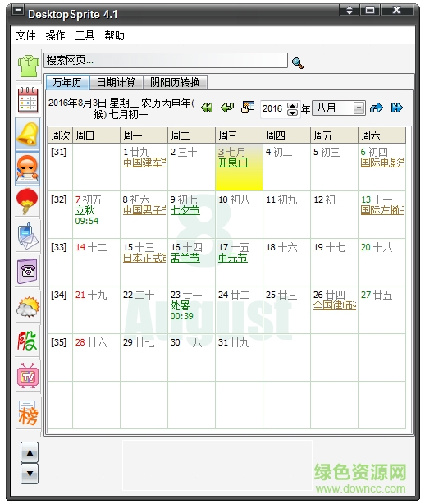The width and height of the screenshot is (425, 504).
Task: Click the 周三 column header
Action: [x=239, y=135]
